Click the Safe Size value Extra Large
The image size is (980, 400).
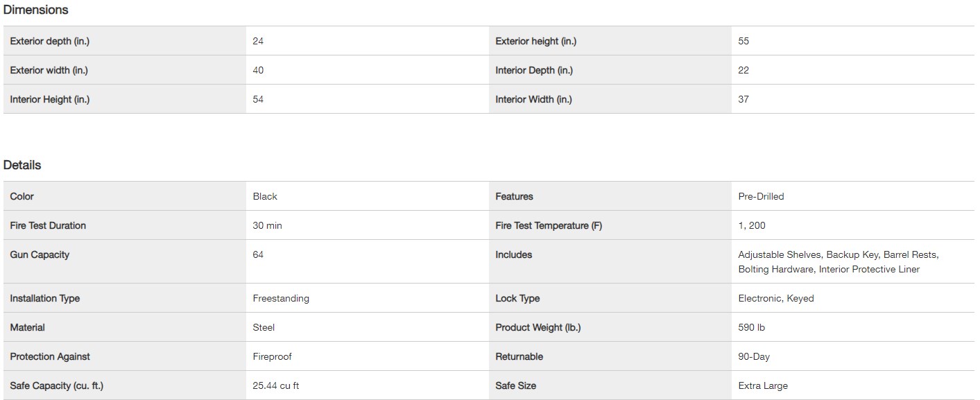[x=763, y=385]
